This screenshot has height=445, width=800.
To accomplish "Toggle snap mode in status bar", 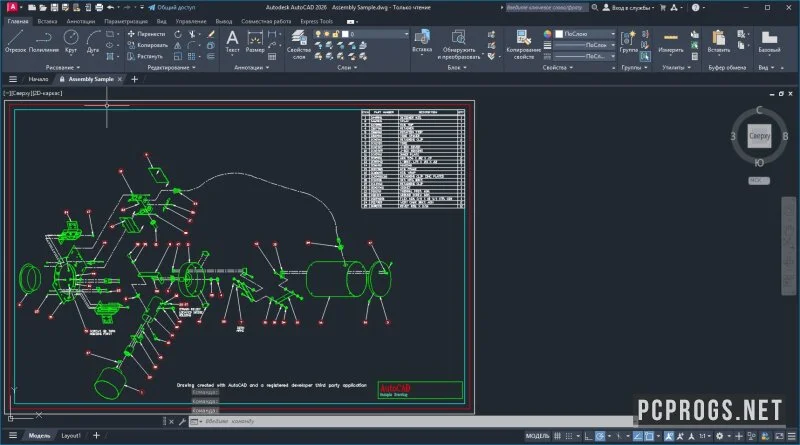I will pos(569,436).
